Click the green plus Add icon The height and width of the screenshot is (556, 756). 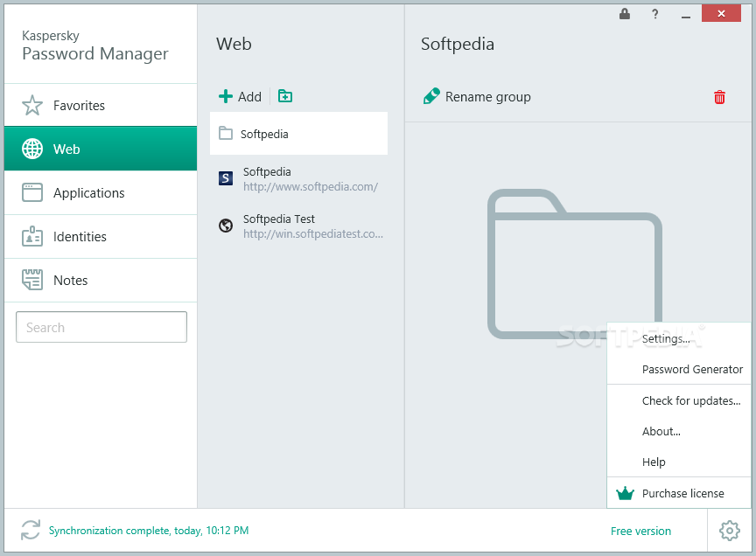point(226,96)
